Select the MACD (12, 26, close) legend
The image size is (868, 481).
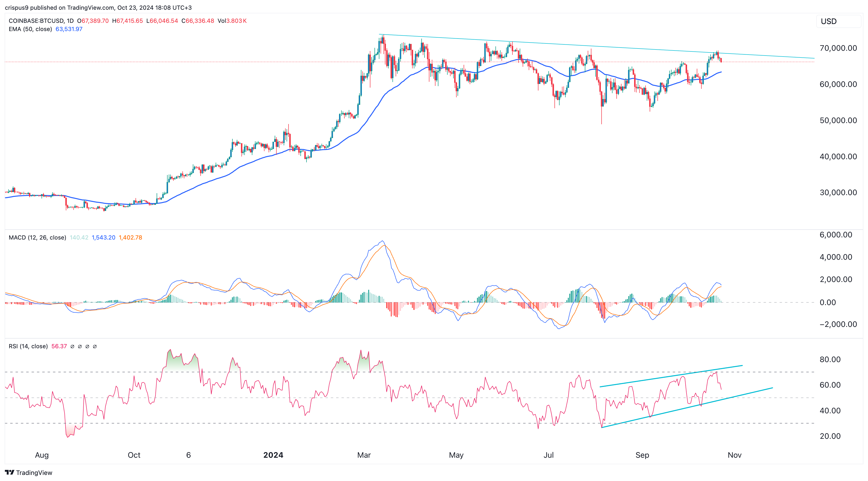click(x=37, y=238)
